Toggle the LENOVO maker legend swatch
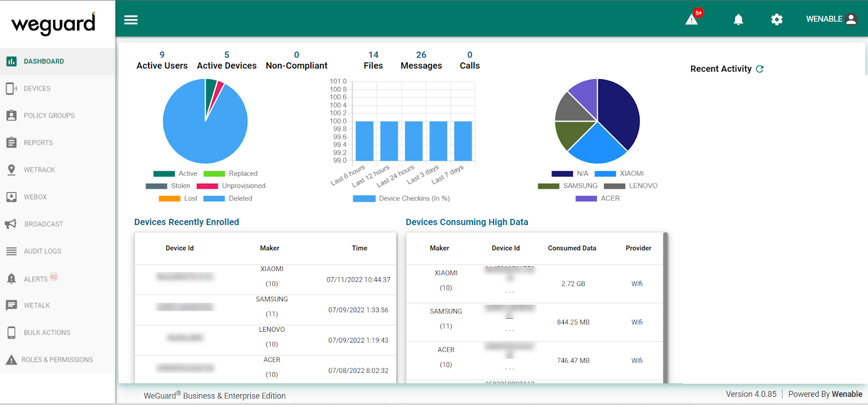This screenshot has width=868, height=405. click(x=615, y=186)
